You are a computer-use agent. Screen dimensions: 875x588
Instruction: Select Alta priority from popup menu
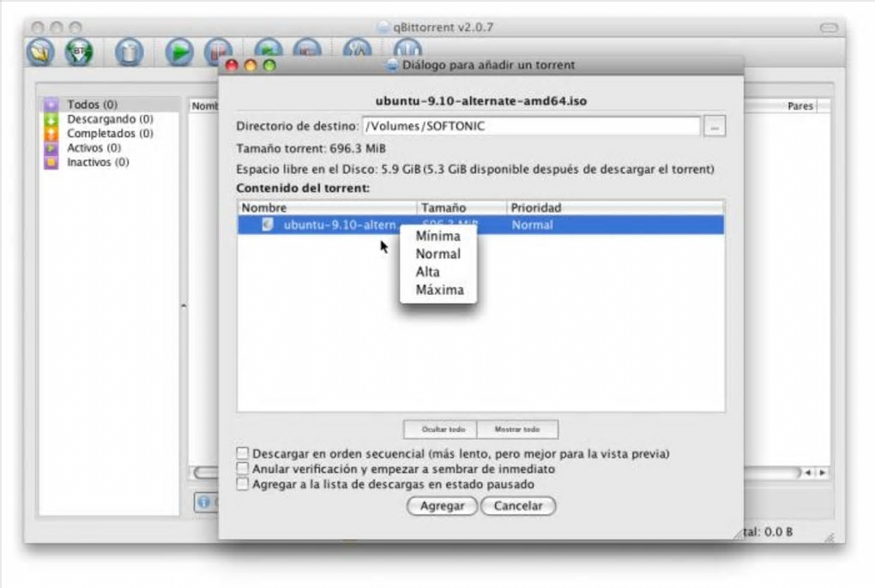click(438, 272)
